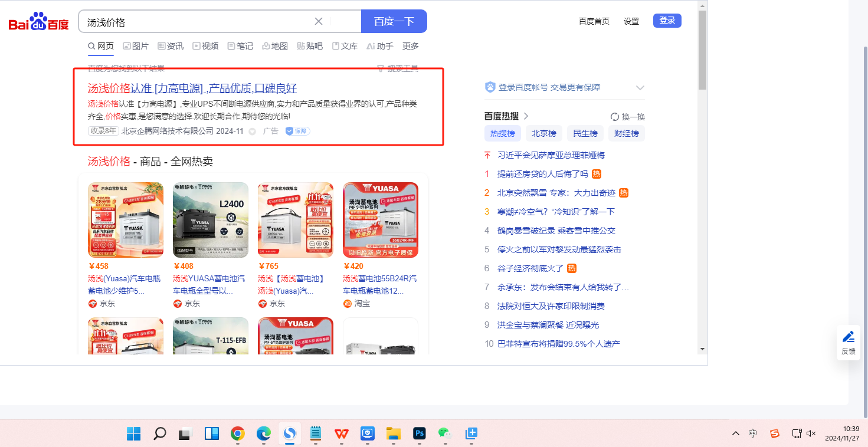Image resolution: width=868 pixels, height=447 pixels.
Task: Open 汤浅价格 - 商品 - 全网热卖 heading
Action: click(x=150, y=162)
